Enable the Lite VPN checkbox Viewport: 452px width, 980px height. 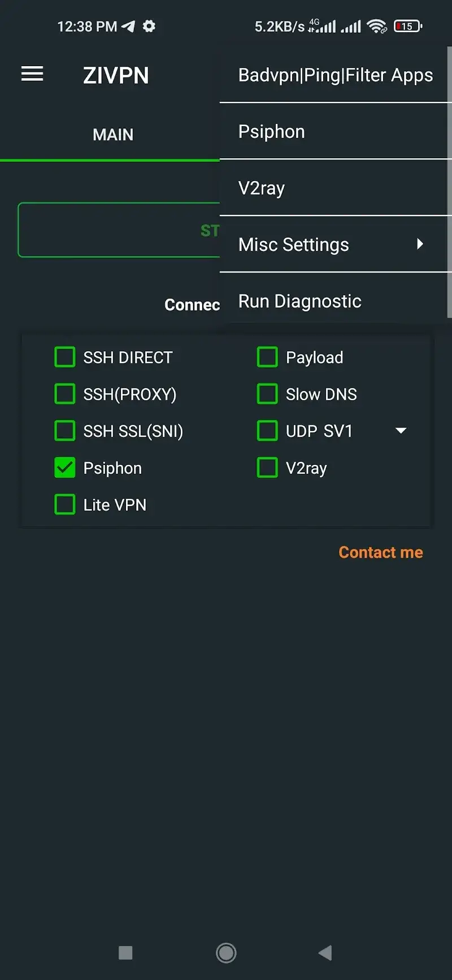[x=65, y=504]
